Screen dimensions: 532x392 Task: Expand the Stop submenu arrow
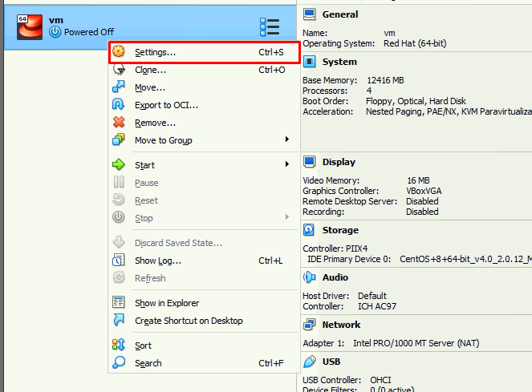(x=287, y=217)
